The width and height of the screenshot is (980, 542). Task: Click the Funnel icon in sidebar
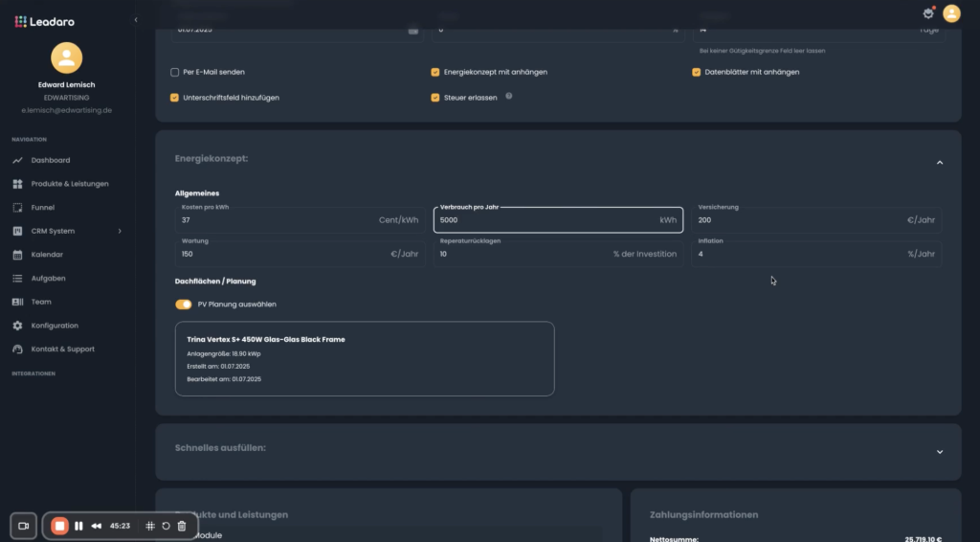click(17, 208)
